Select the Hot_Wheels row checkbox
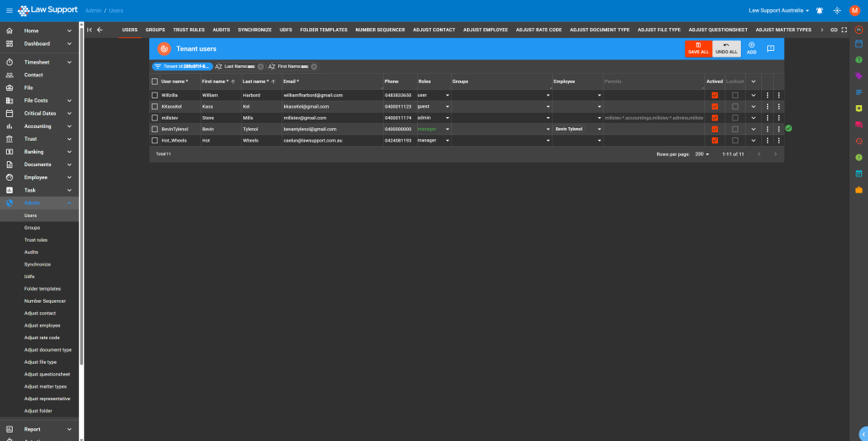This screenshot has width=868, height=441. pyautogui.click(x=154, y=140)
